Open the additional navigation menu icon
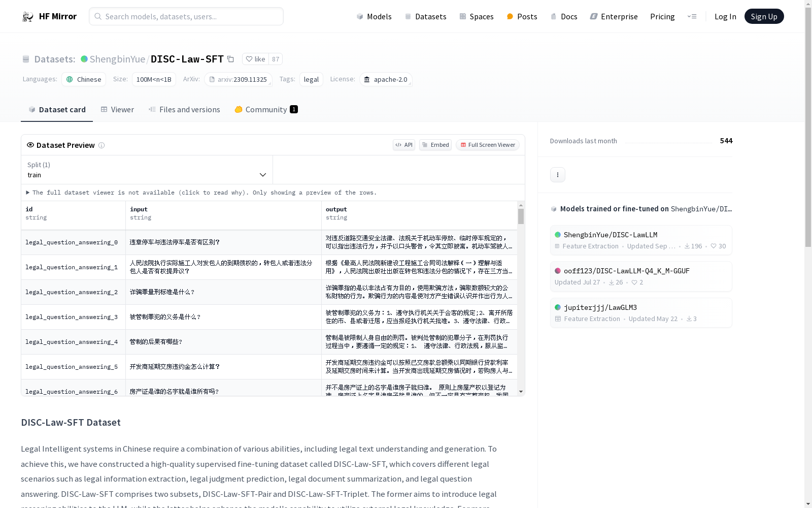812x508 pixels. click(x=692, y=16)
